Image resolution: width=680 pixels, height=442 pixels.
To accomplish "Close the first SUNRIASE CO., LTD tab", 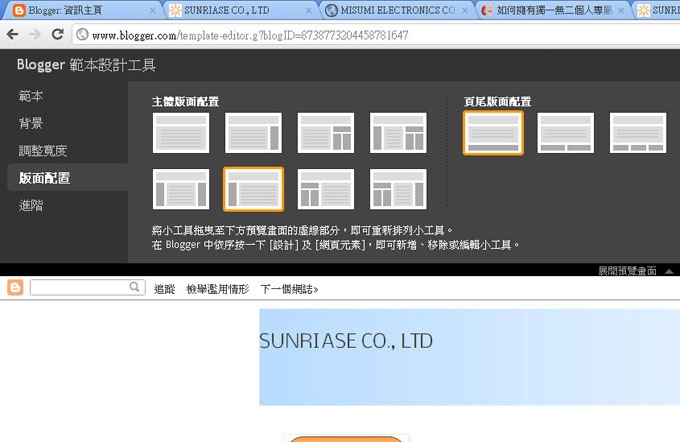I will [309, 11].
